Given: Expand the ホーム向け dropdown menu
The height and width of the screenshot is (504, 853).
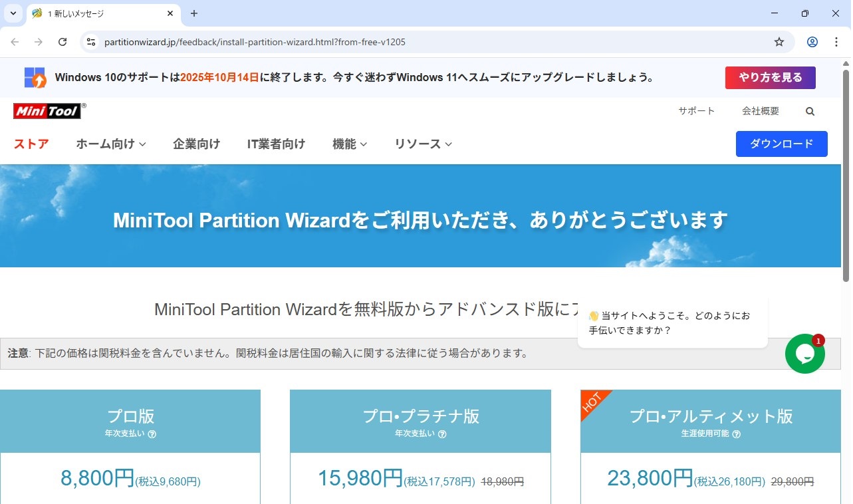Looking at the screenshot, I should (x=111, y=144).
